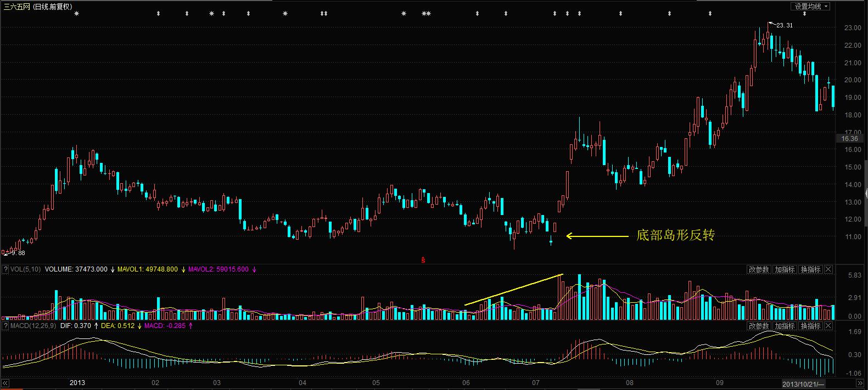Viewport: 868px width, 390px height.
Task: Click 加指标 in the MACD panel
Action: click(x=785, y=326)
